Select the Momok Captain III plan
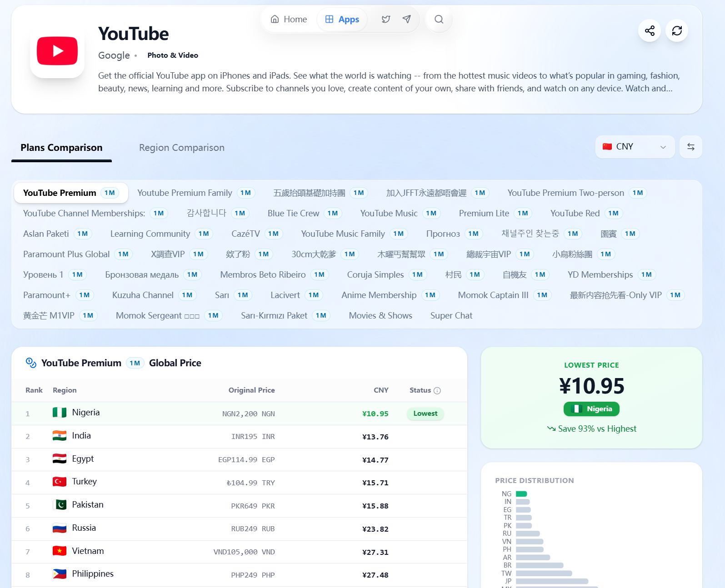This screenshot has height=588, width=725. (x=505, y=295)
